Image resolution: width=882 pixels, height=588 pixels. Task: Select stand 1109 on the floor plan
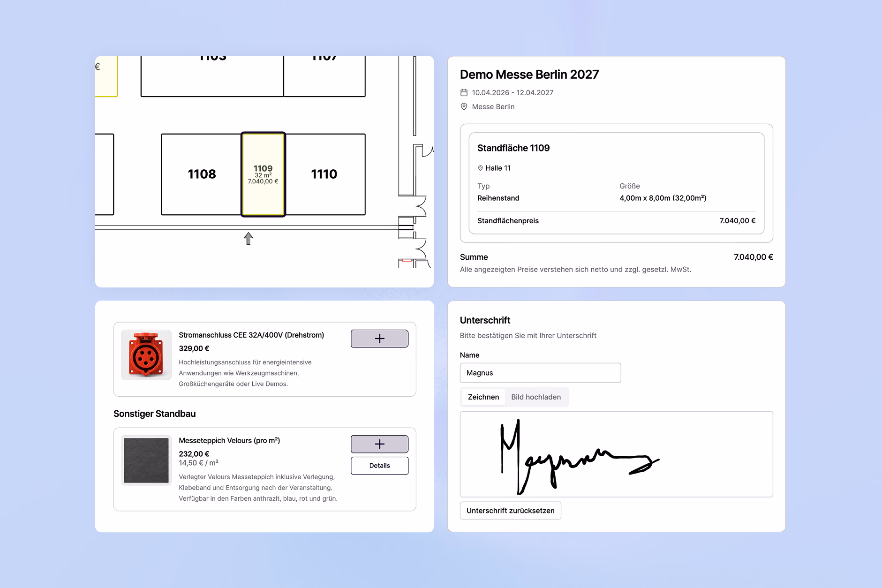[x=263, y=174]
